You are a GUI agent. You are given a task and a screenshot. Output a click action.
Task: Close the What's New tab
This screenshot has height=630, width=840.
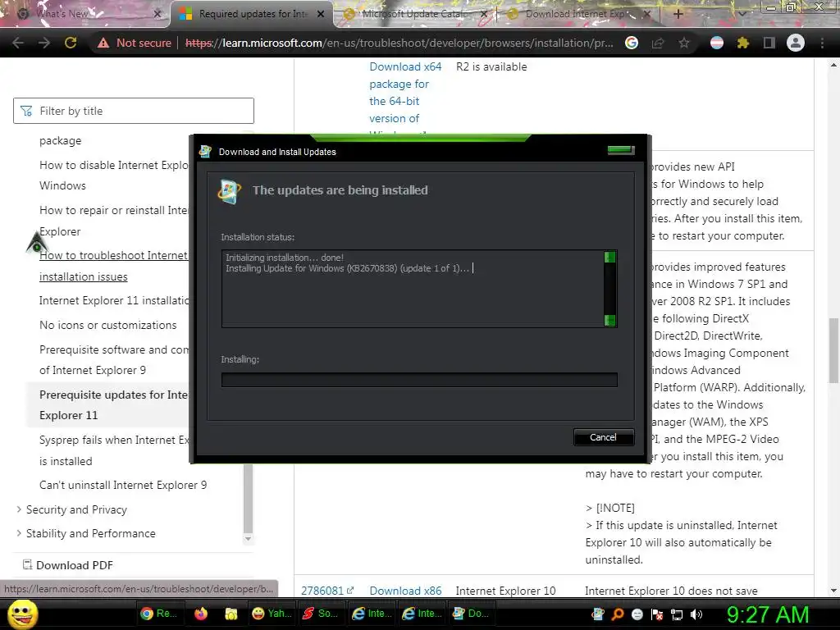coord(157,14)
